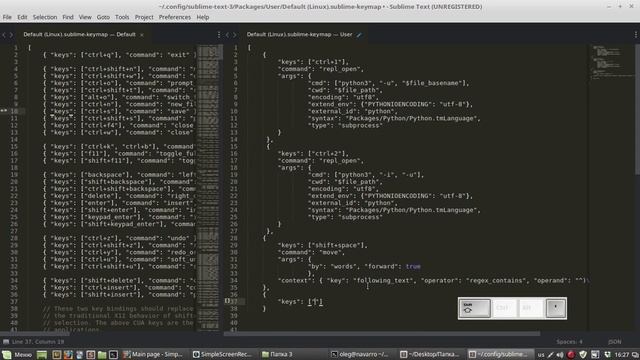Open the Help menu
The width and height of the screenshot is (640, 360).
[x=203, y=17]
